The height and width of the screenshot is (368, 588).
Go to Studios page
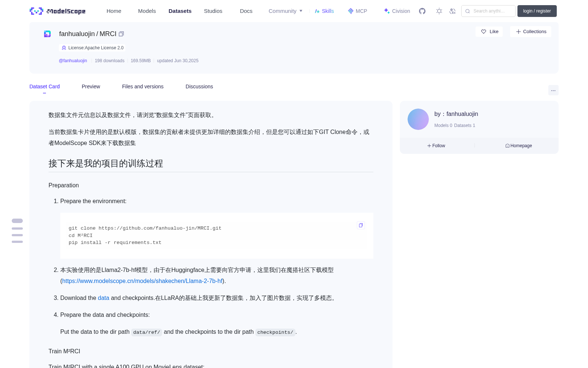pyautogui.click(x=213, y=11)
